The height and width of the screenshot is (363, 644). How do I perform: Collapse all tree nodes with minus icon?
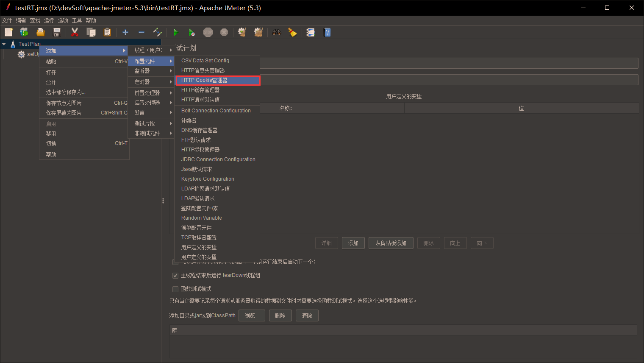pos(142,32)
